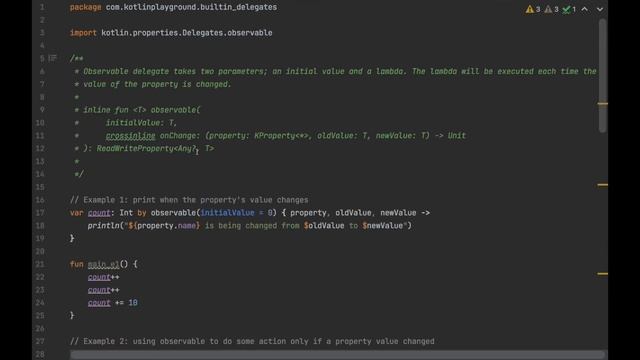Click 'count++' on line 22

click(104, 277)
